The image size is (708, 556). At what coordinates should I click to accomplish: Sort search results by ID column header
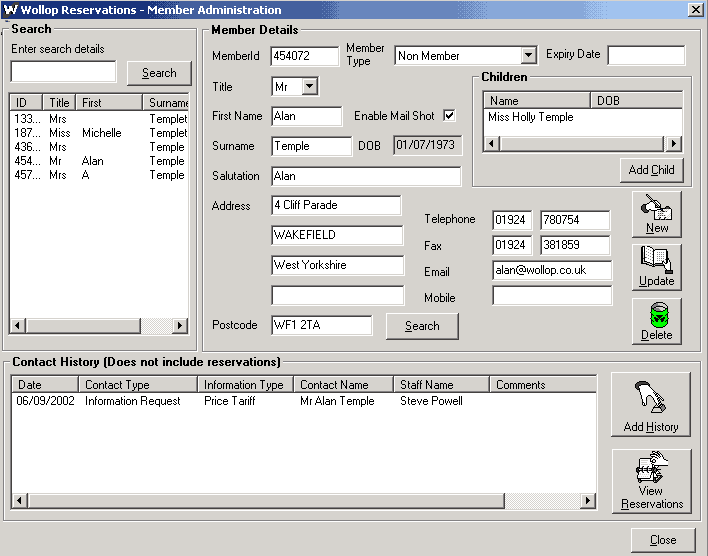pos(26,103)
